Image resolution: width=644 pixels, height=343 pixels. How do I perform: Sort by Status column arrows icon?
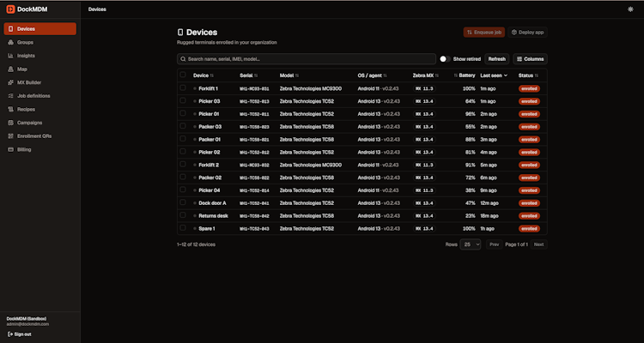(537, 75)
